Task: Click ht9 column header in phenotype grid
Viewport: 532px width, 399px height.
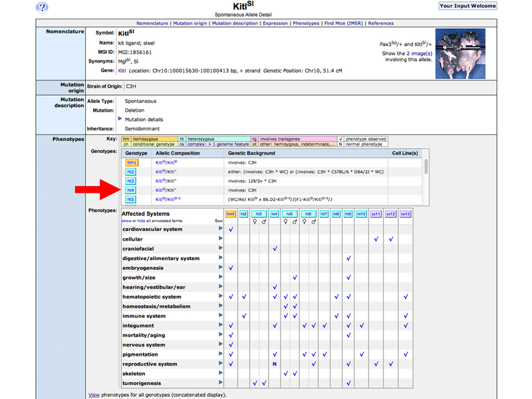Action: tap(348, 214)
